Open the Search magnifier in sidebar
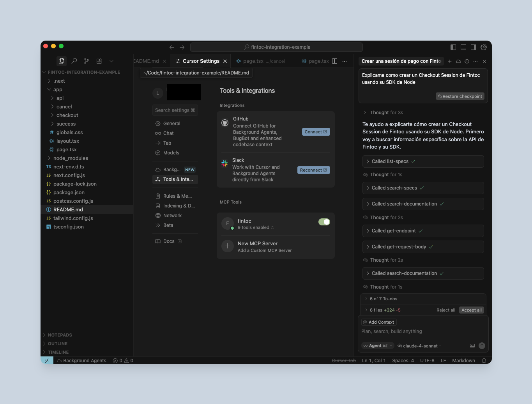 (x=74, y=61)
